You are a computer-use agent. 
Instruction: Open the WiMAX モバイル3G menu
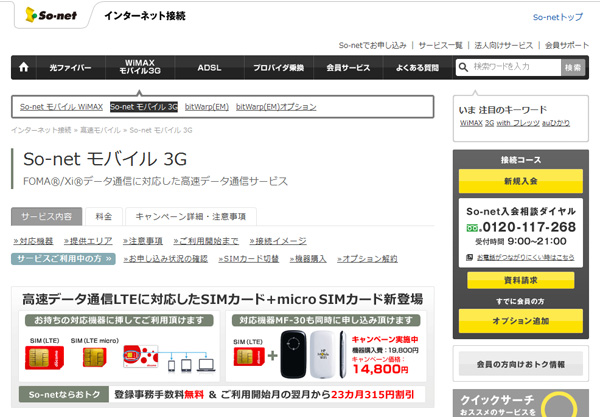point(140,68)
